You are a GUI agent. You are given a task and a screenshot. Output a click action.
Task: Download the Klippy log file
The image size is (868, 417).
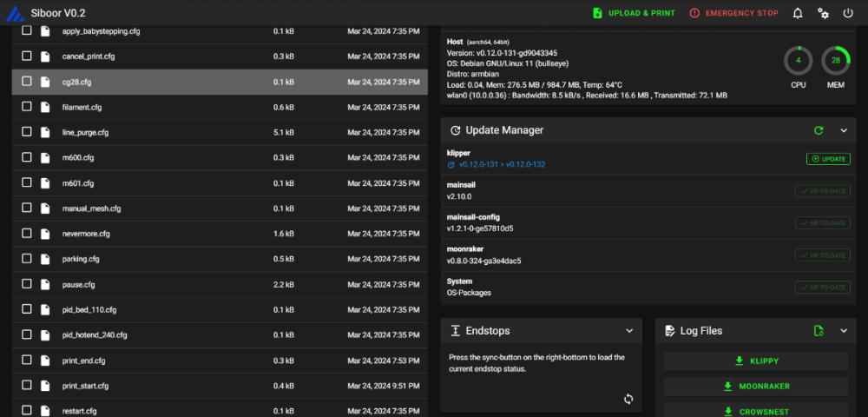tap(756, 361)
